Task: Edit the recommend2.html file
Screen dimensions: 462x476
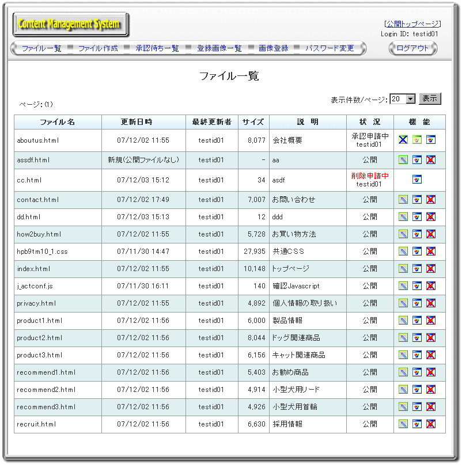Action: click(403, 390)
